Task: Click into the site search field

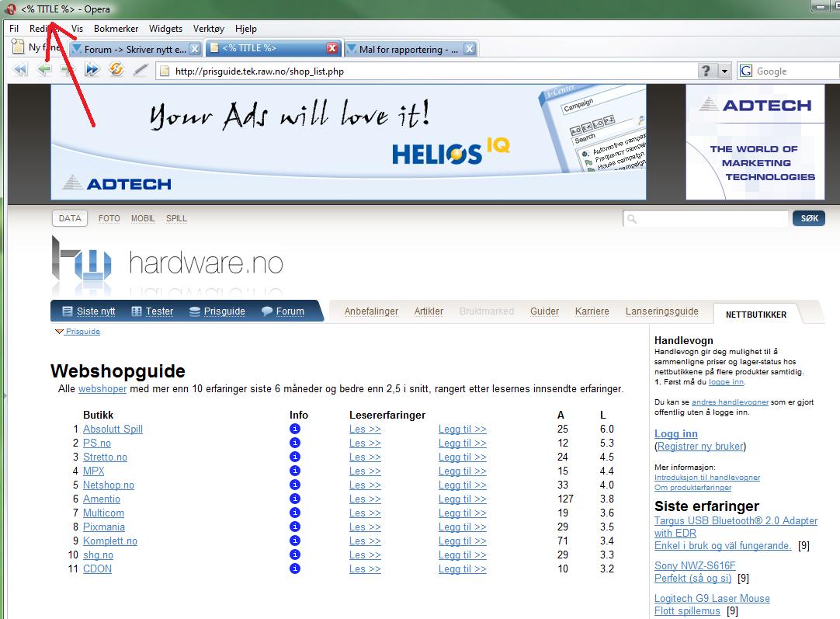Action: 705,218
